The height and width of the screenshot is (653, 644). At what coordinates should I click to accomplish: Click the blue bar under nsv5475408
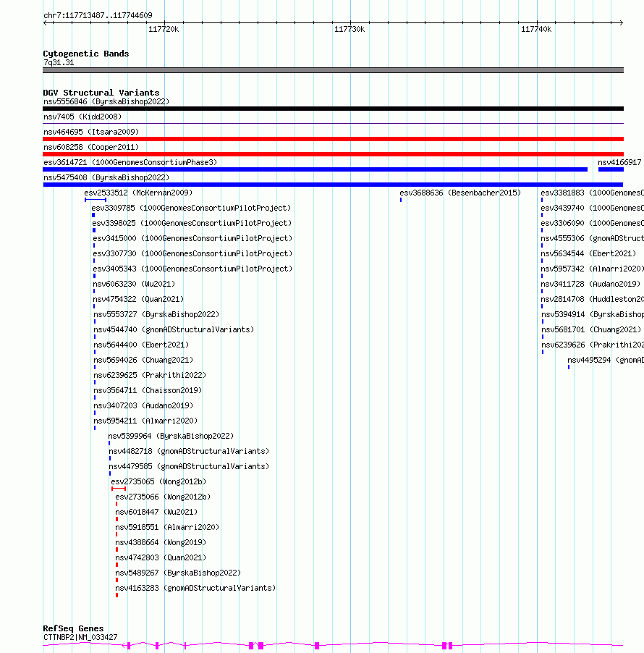(x=333, y=185)
